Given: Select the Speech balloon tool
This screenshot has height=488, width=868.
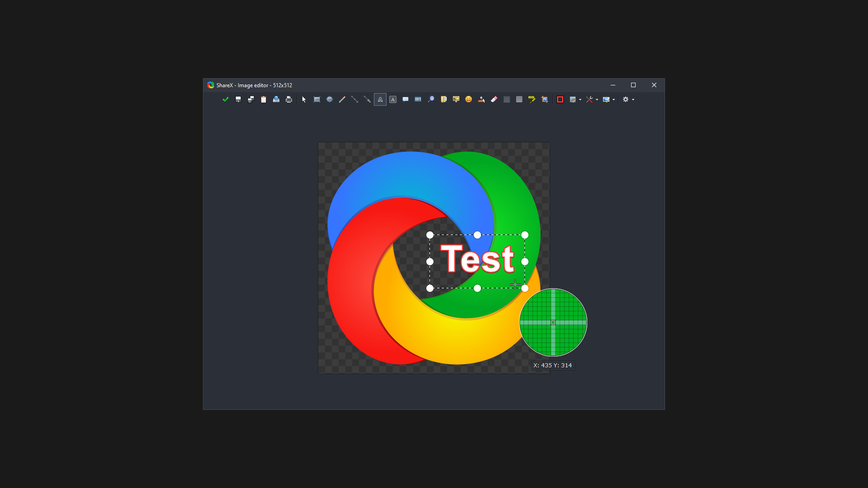Looking at the screenshot, I should tap(405, 99).
